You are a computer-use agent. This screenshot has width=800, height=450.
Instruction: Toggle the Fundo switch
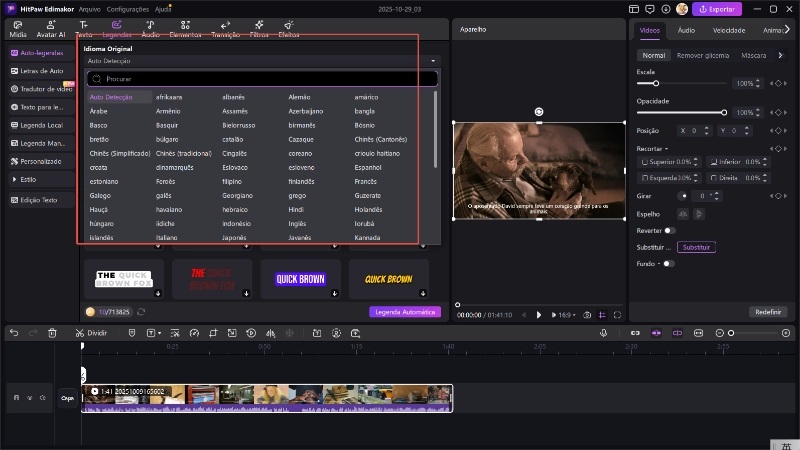(667, 263)
